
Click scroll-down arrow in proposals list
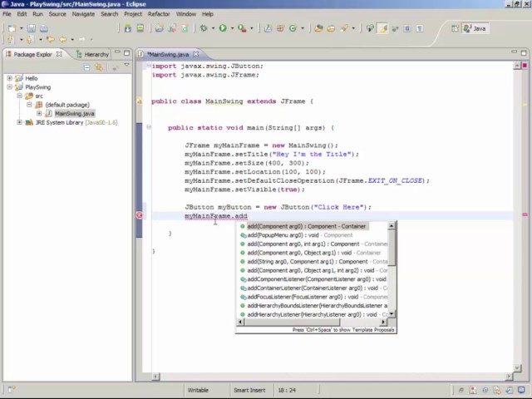click(x=392, y=314)
